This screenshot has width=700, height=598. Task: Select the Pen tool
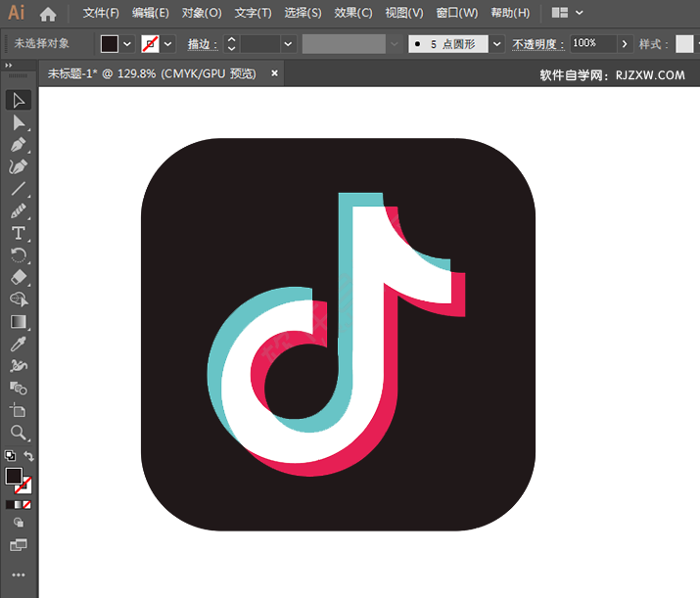click(19, 145)
